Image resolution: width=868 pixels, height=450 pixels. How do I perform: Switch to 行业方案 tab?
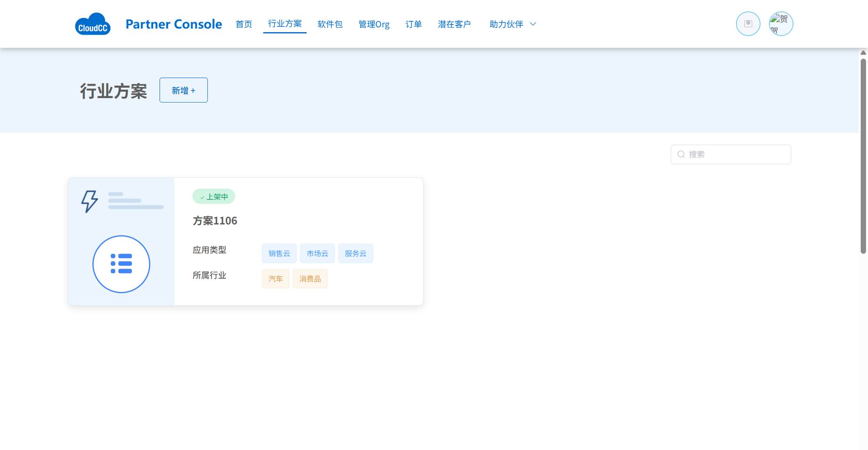click(x=285, y=24)
